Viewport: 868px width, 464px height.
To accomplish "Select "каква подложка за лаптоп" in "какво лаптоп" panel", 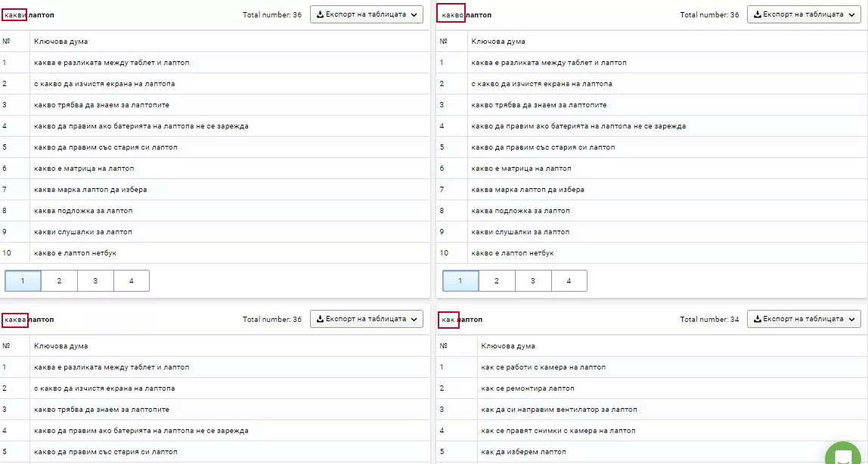I will (652, 211).
